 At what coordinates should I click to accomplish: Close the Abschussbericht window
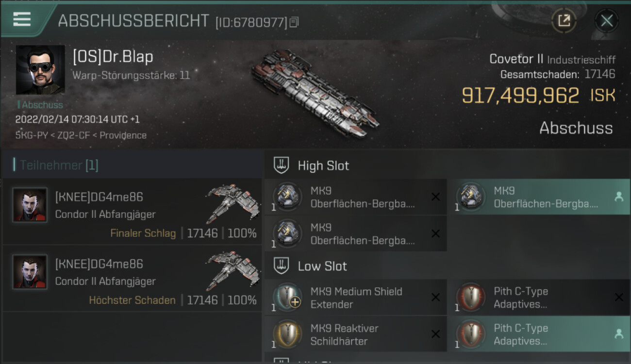tap(606, 20)
